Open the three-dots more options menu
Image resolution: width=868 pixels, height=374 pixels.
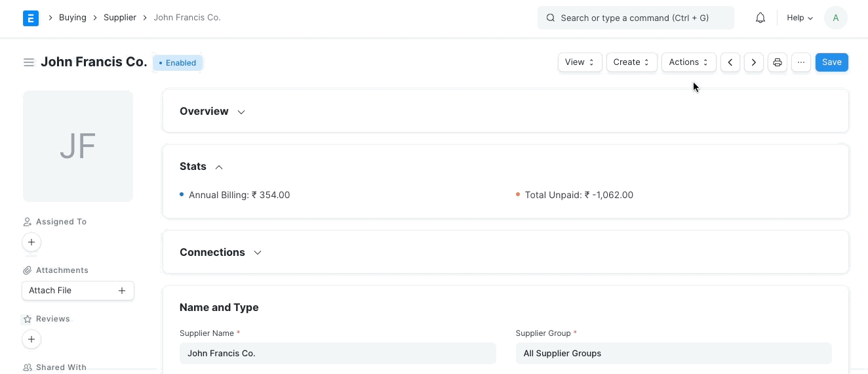coord(801,62)
